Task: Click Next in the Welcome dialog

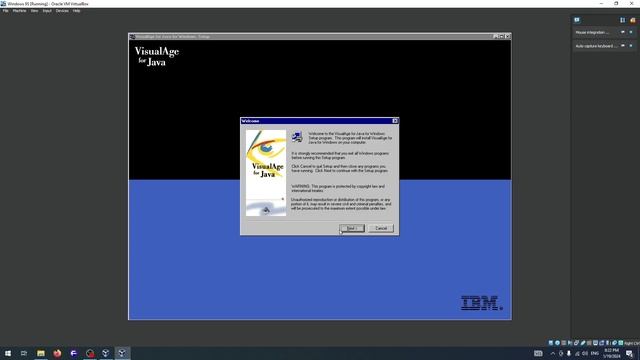Action: tap(352, 228)
